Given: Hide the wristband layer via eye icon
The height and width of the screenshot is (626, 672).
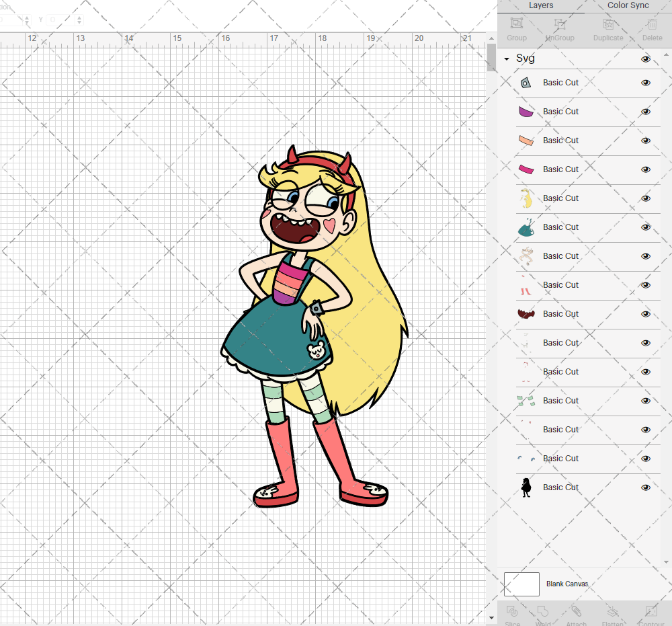Looking at the screenshot, I should tap(645, 83).
